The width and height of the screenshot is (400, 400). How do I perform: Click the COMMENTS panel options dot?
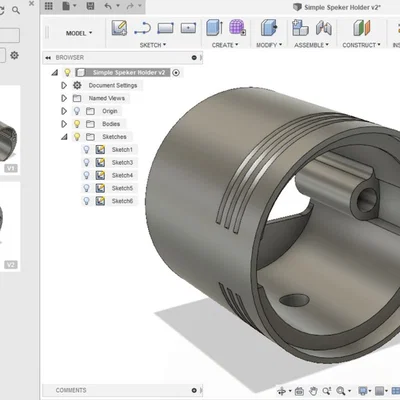pos(194,390)
